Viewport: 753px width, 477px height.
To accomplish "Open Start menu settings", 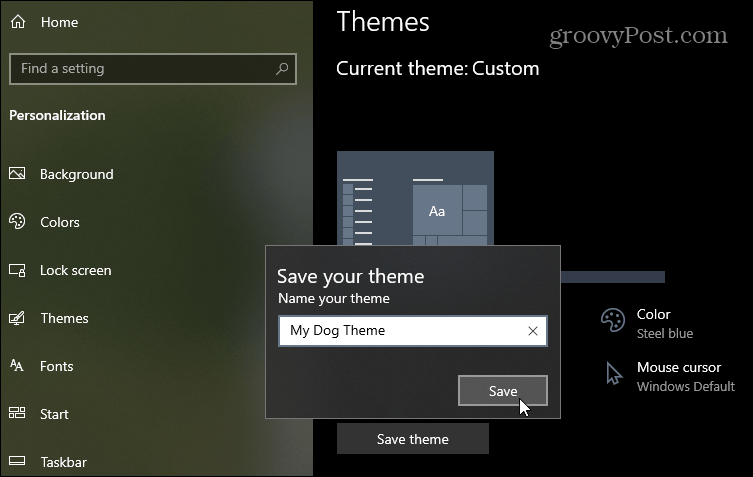I will [x=54, y=414].
